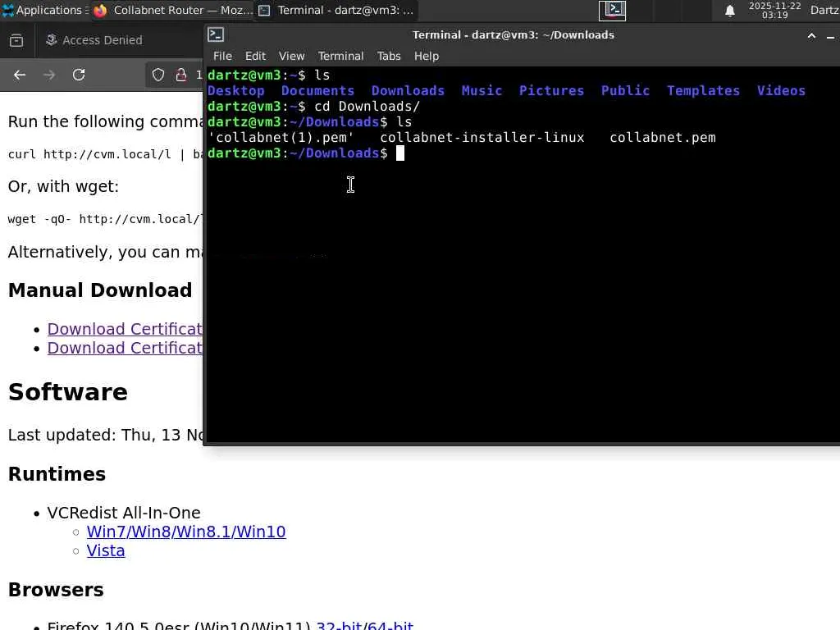
Task: Click the 'Browsers' heading
Action: tap(56, 590)
